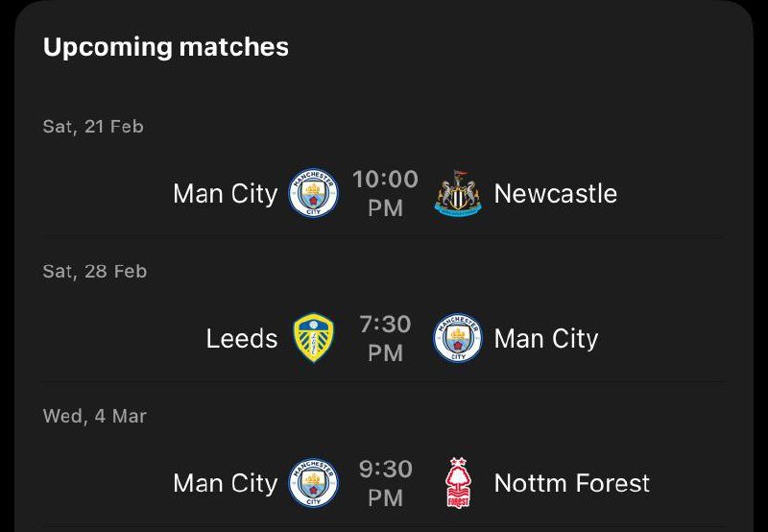
Task: Tap the 7:30 PM kickoff time
Action: (385, 338)
